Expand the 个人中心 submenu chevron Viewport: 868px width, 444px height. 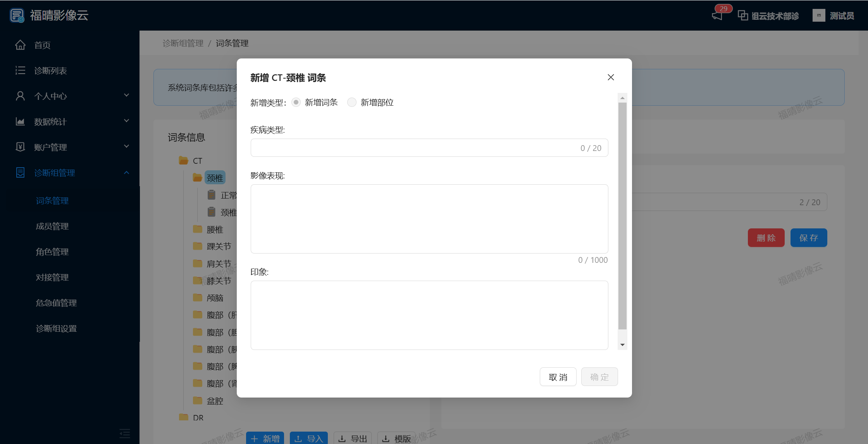tap(126, 95)
